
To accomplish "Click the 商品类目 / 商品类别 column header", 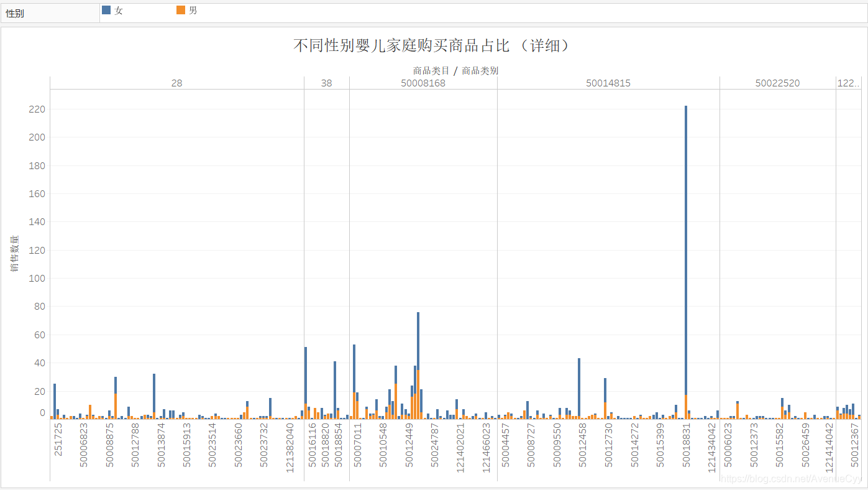I will (455, 70).
